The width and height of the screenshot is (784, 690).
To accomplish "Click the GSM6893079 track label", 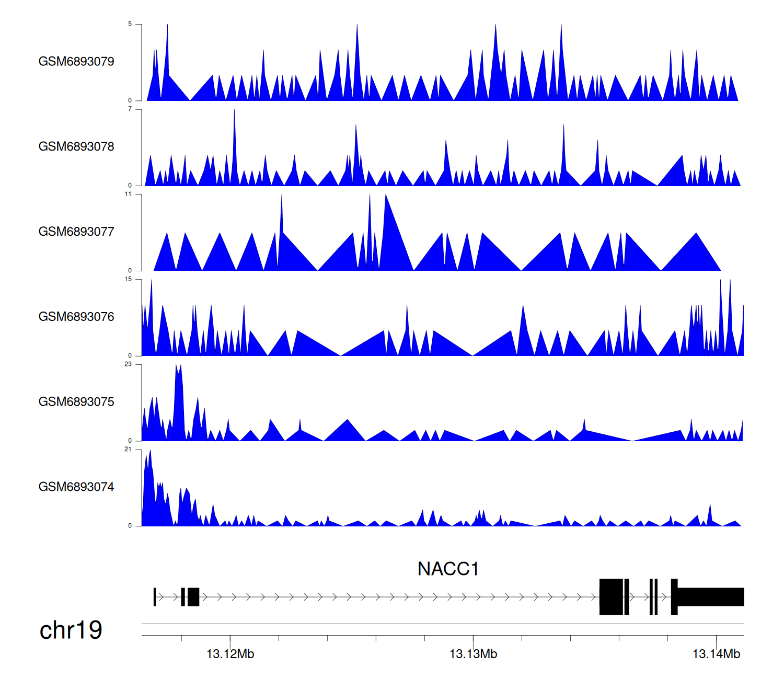I will (x=76, y=62).
